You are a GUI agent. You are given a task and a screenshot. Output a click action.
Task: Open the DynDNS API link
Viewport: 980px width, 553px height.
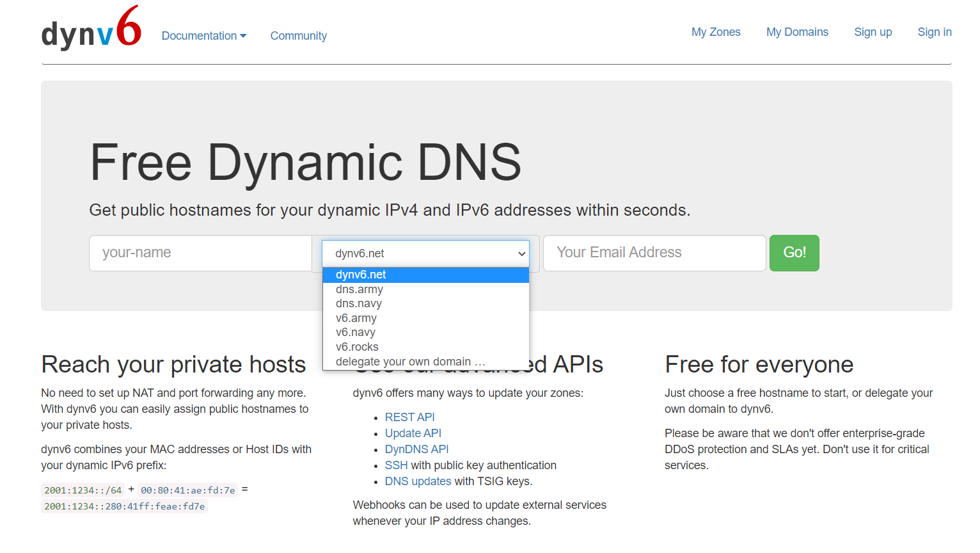[416, 449]
